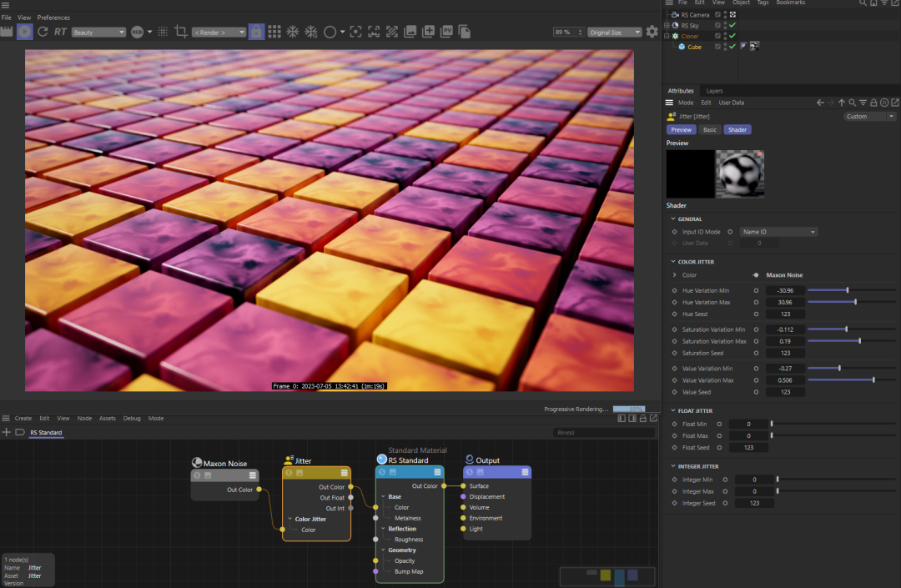
Task: Toggle the Cloner's green checkmark off
Action: (732, 36)
